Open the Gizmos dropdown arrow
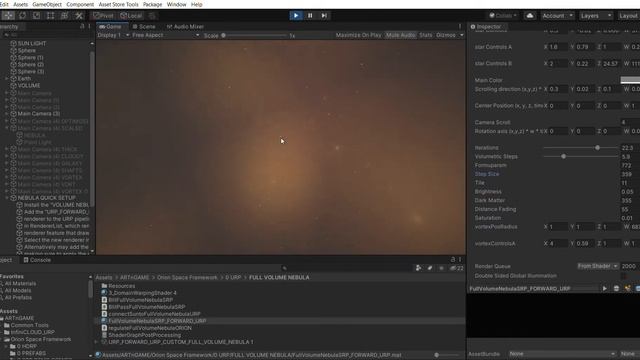Screen dimensions: 640x360 (462, 35)
